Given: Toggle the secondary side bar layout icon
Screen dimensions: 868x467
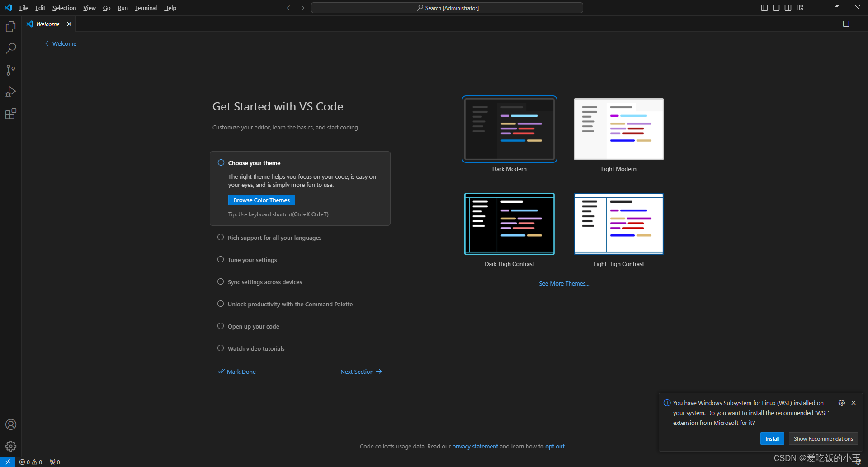Looking at the screenshot, I should (x=788, y=8).
